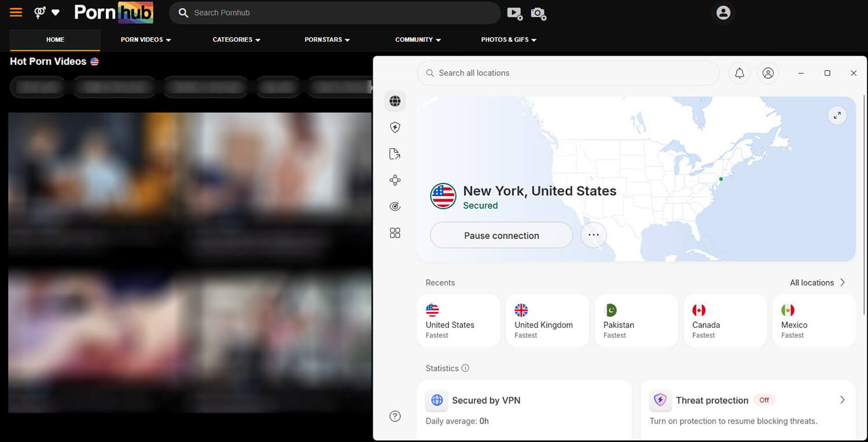Screen dimensions: 868x442
Task: Click the Hot Porn Videos heading
Action: point(48,61)
